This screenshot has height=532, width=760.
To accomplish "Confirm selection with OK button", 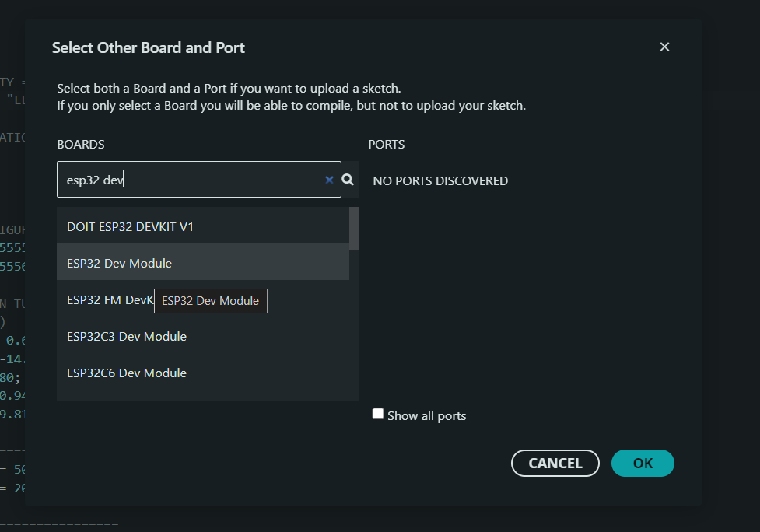I will pos(643,464).
